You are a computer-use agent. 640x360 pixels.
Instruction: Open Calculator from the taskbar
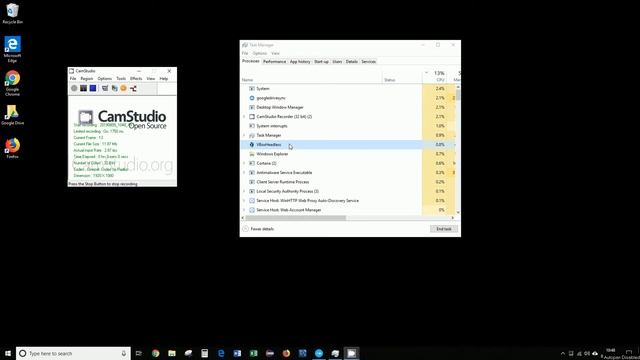point(204,353)
